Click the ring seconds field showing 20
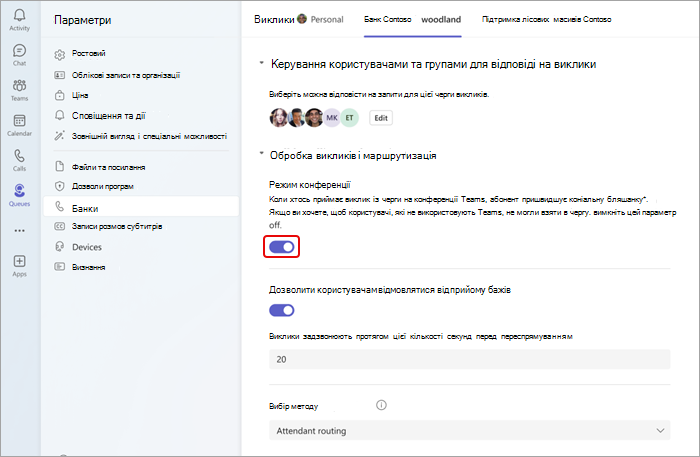Viewport: 700px width, 457px height. tap(470, 359)
